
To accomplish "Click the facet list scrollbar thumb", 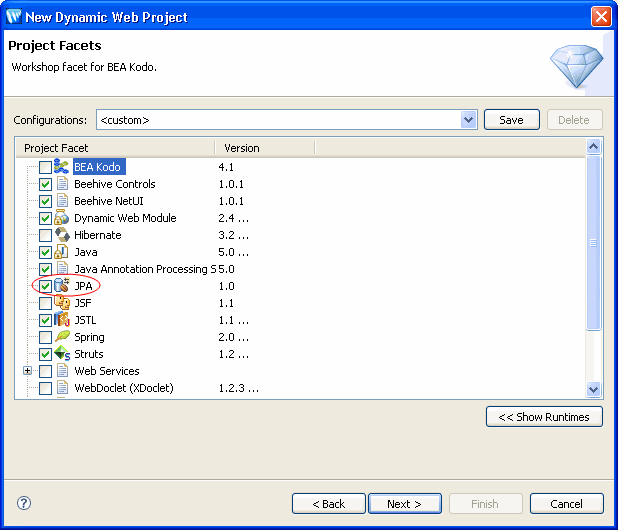I will pyautogui.click(x=593, y=243).
